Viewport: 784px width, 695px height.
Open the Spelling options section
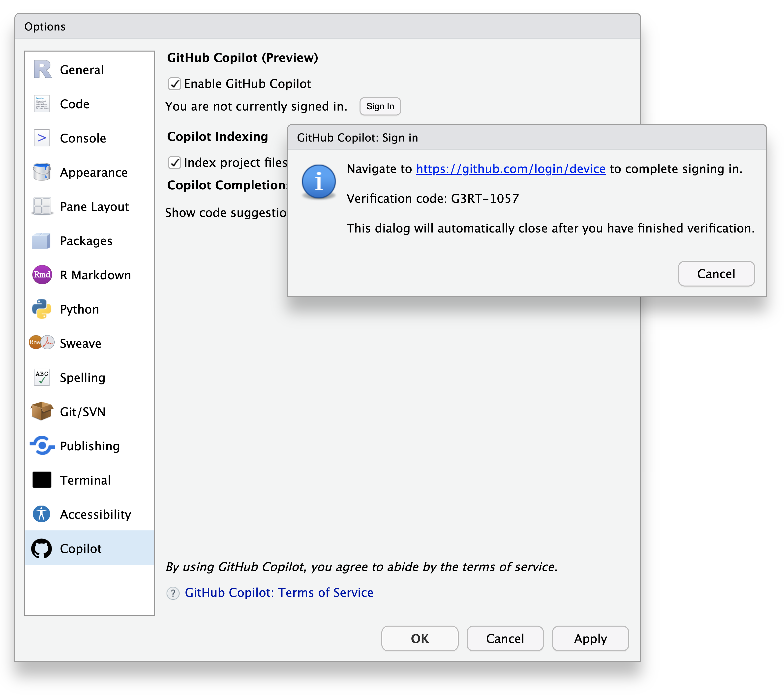pyautogui.click(x=82, y=377)
